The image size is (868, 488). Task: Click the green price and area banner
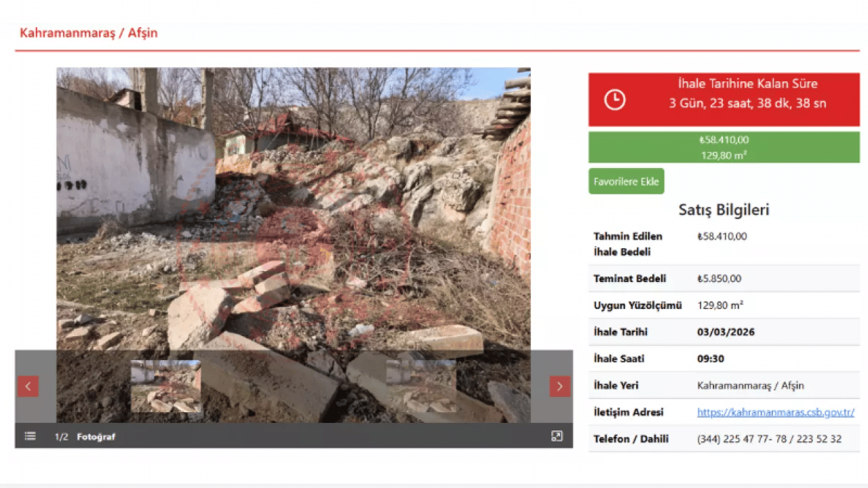(x=724, y=147)
